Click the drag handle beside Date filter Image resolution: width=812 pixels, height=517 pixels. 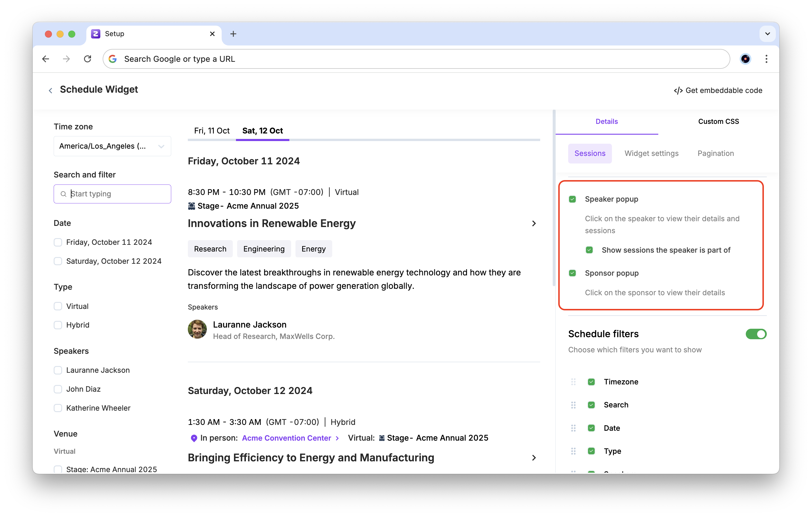[x=573, y=428]
